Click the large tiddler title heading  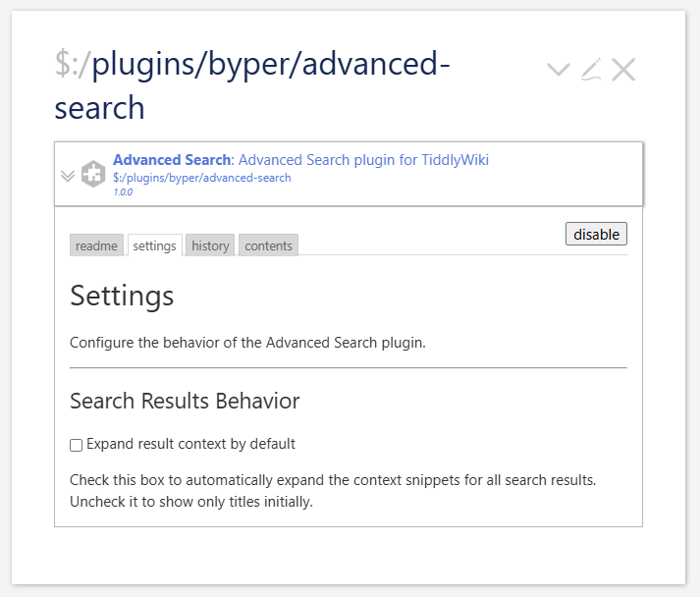click(x=252, y=85)
